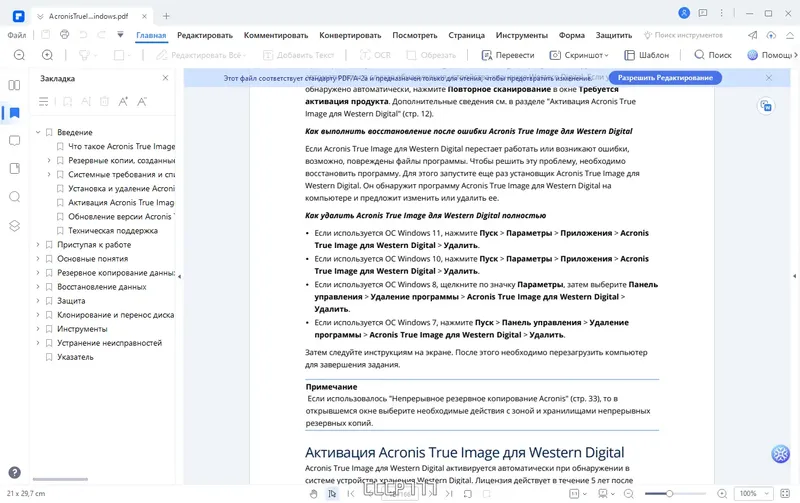Click the Help question mark icon
The width and height of the screenshot is (800, 503).
click(x=14, y=472)
